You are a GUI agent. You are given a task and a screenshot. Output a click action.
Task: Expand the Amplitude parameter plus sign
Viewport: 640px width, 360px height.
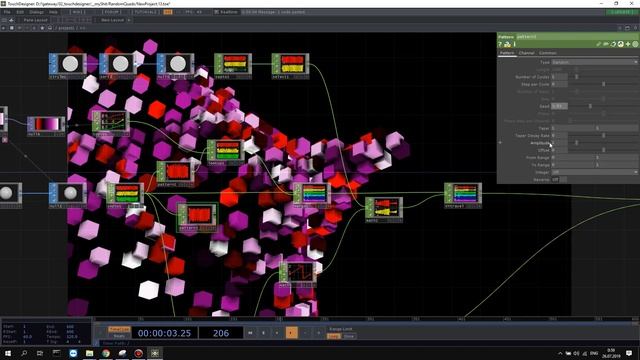point(500,143)
